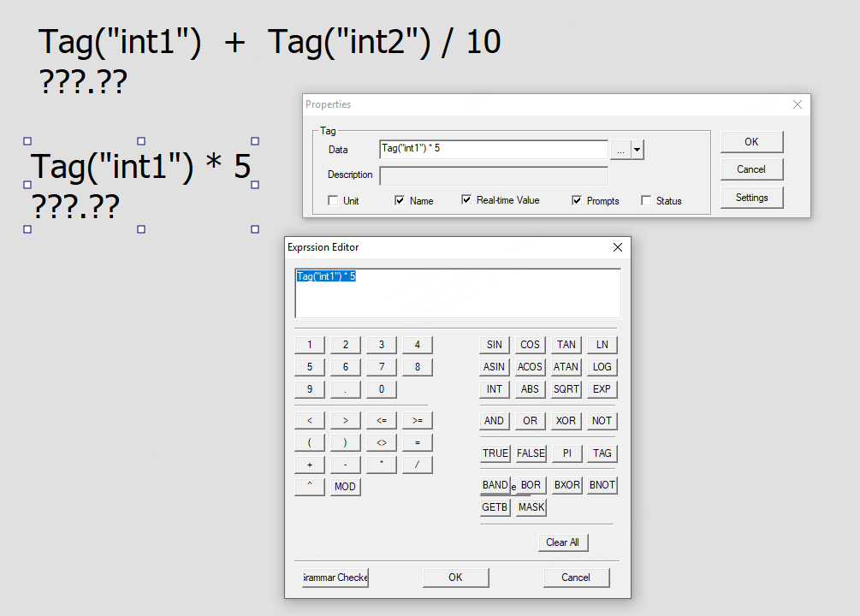Insert the MOD operator
Viewport: 860px width, 616px height.
(345, 487)
